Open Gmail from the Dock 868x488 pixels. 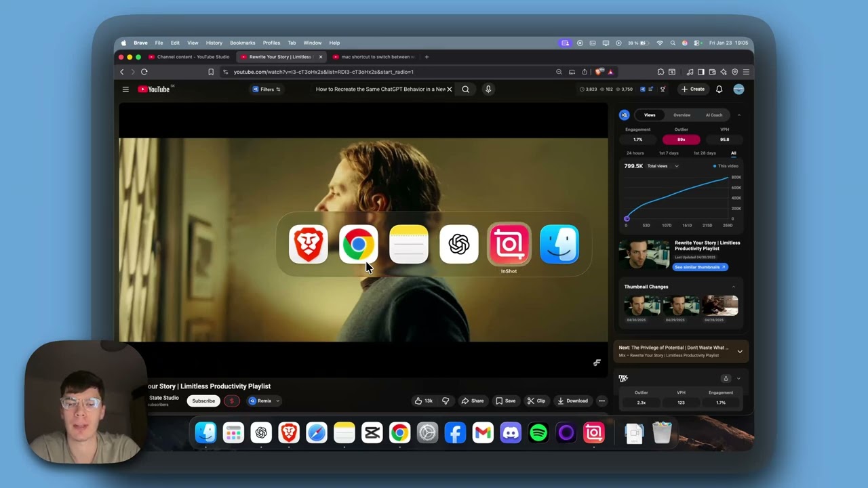pyautogui.click(x=483, y=432)
